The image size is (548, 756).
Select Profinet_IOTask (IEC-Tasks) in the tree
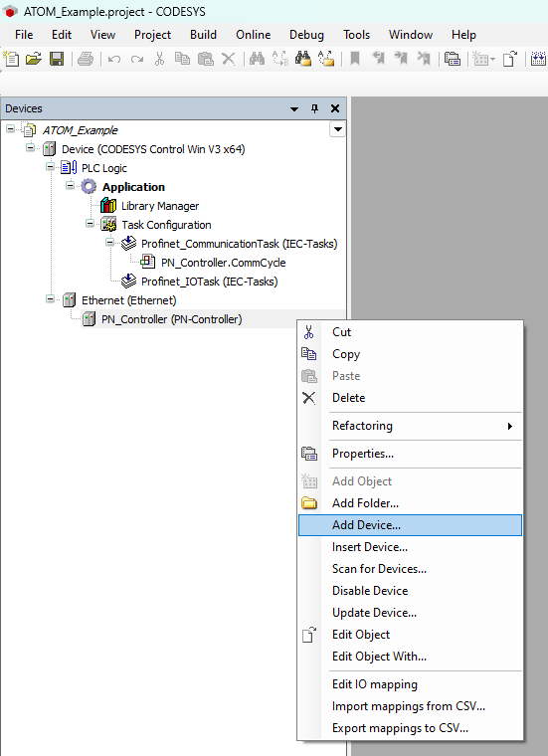pos(209,282)
